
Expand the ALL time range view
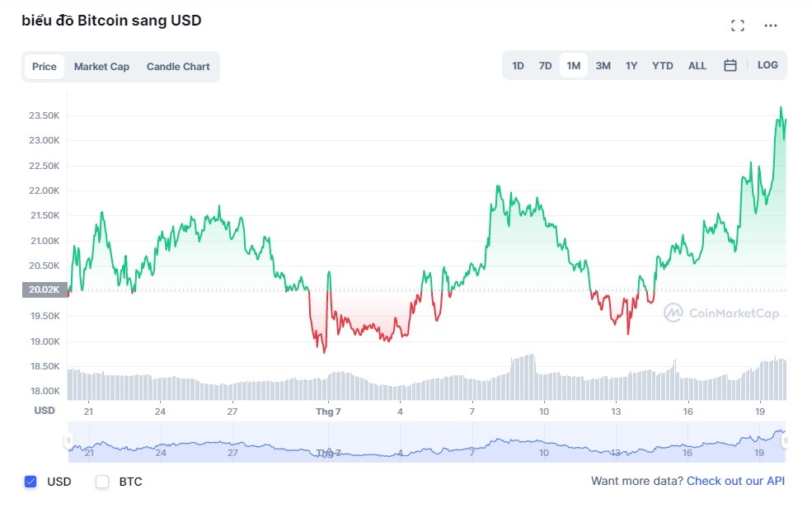(x=697, y=64)
